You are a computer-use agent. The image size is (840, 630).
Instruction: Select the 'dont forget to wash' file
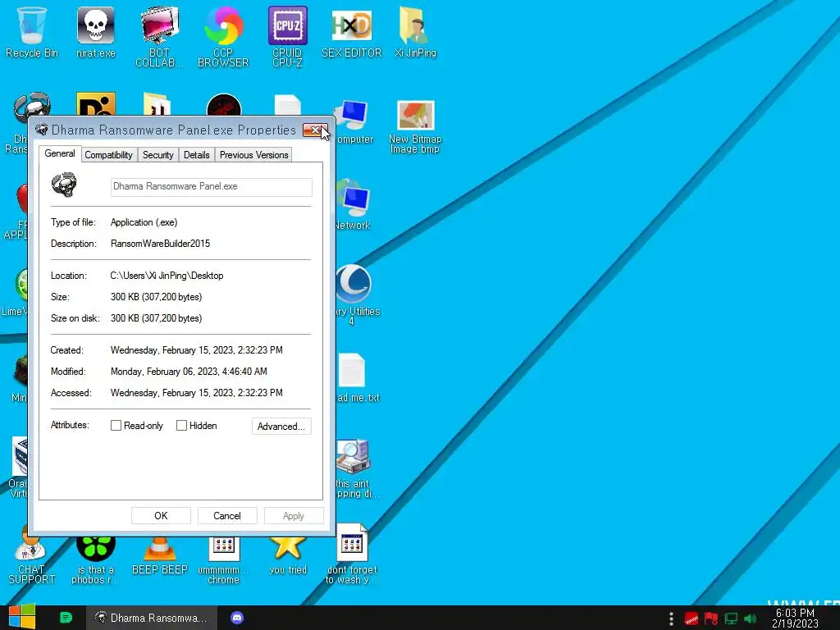point(352,555)
